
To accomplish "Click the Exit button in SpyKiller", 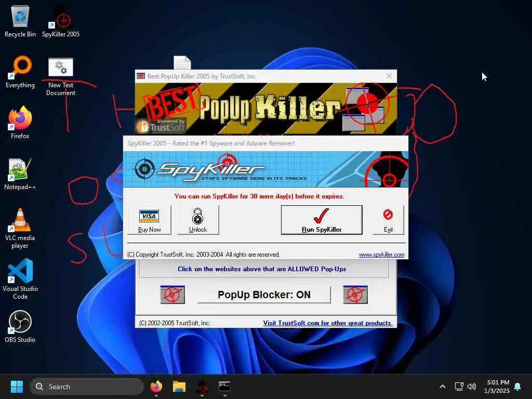I will [x=388, y=220].
